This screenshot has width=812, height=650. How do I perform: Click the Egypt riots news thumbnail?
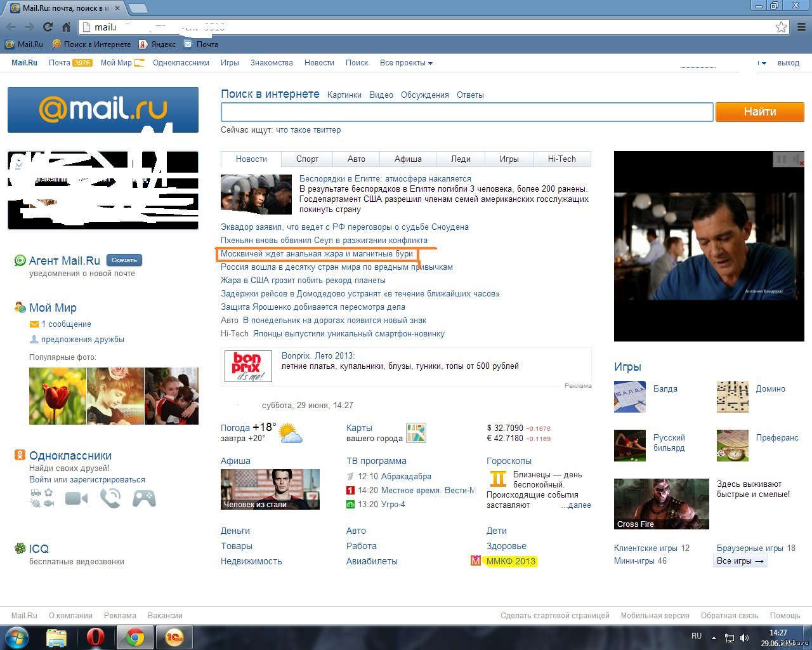[x=256, y=194]
